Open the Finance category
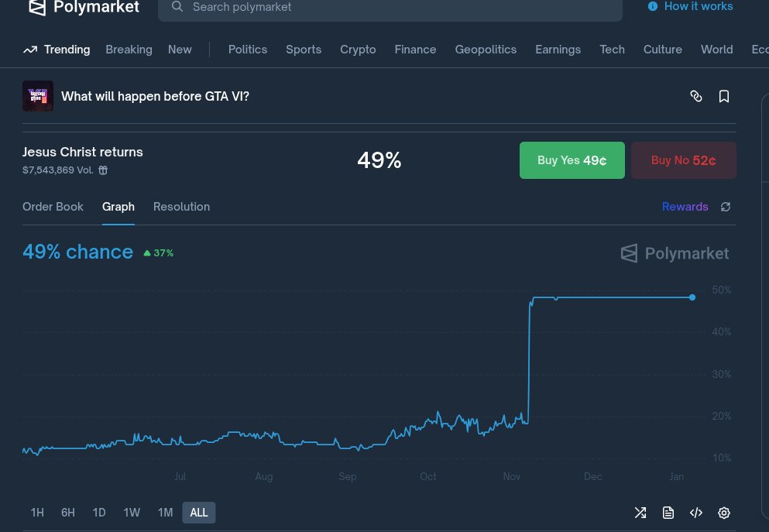 click(x=415, y=50)
